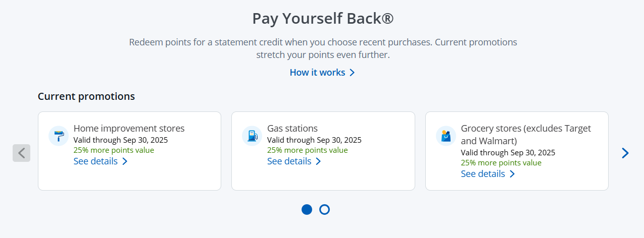Screen dimensions: 644x238
Task: Click the Current promotions section heading
Action: click(86, 96)
